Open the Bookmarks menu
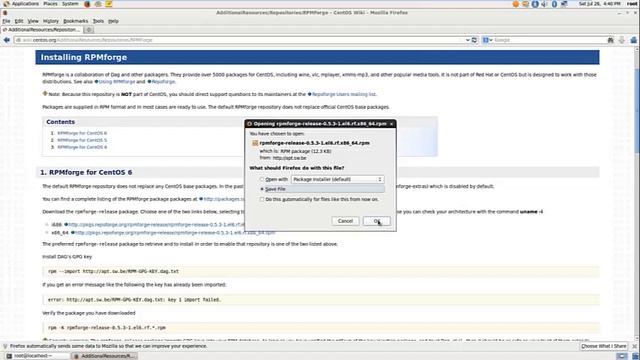Image resolution: width=640 pixels, height=360 pixels. 76,21
